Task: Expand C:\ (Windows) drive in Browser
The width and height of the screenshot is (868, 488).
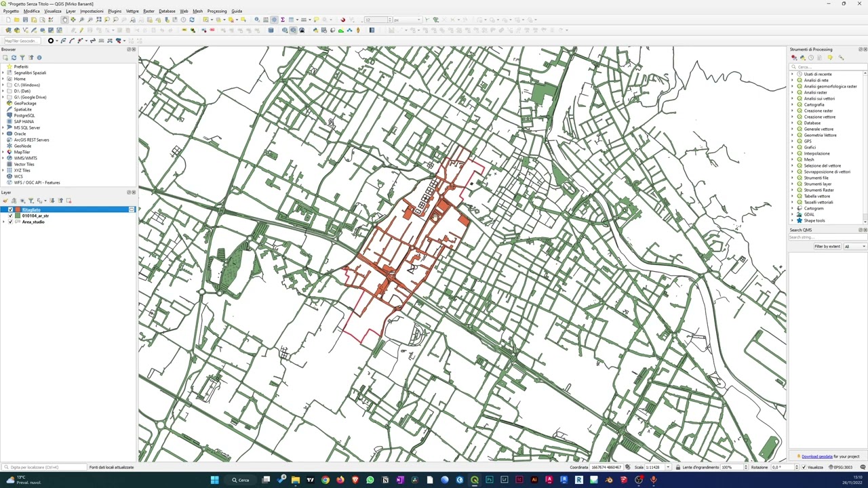Action: [3, 85]
